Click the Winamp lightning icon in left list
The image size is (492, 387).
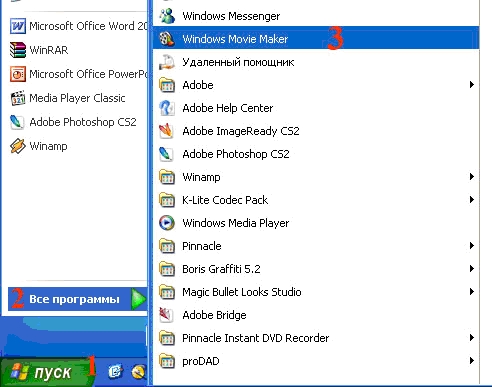point(18,146)
